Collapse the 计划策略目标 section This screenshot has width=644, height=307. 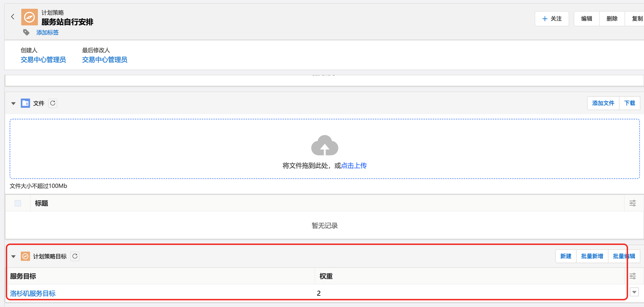[x=13, y=256]
